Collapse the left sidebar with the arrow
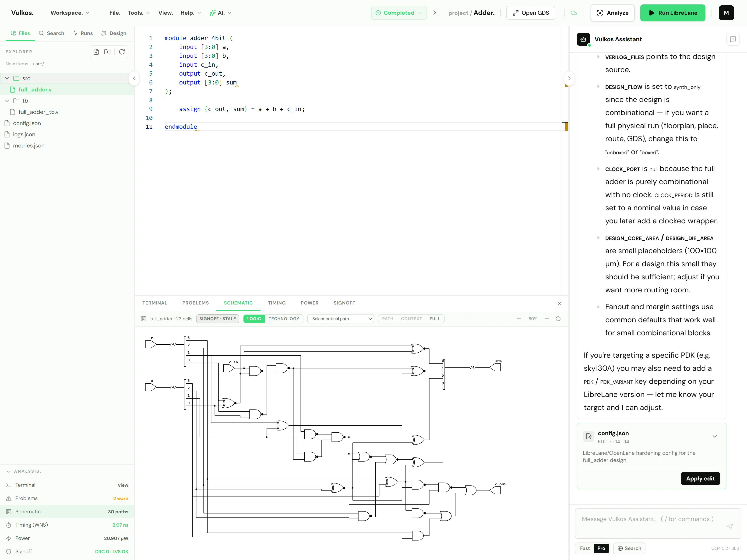747x560 pixels. click(134, 78)
